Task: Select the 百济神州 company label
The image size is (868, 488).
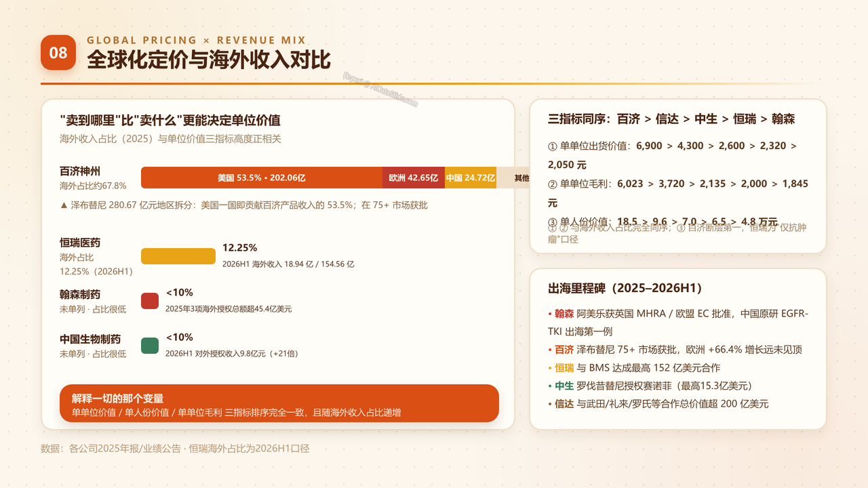Action: pyautogui.click(x=80, y=171)
